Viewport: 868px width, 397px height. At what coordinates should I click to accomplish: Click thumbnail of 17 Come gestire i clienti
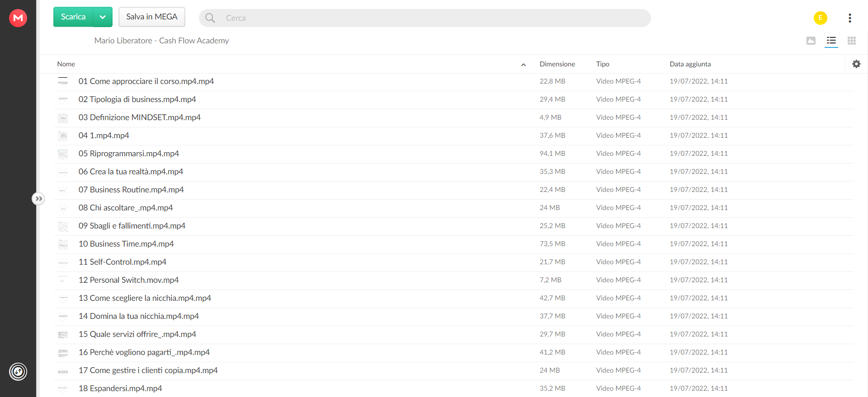(x=63, y=371)
